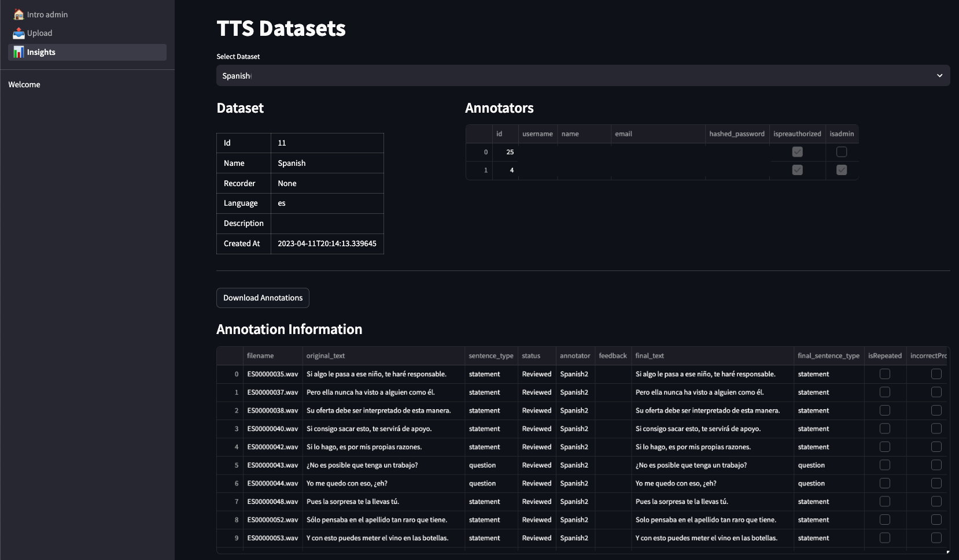The height and width of the screenshot is (560, 959).
Task: Select the ES00000044.wav filename cell
Action: [272, 483]
